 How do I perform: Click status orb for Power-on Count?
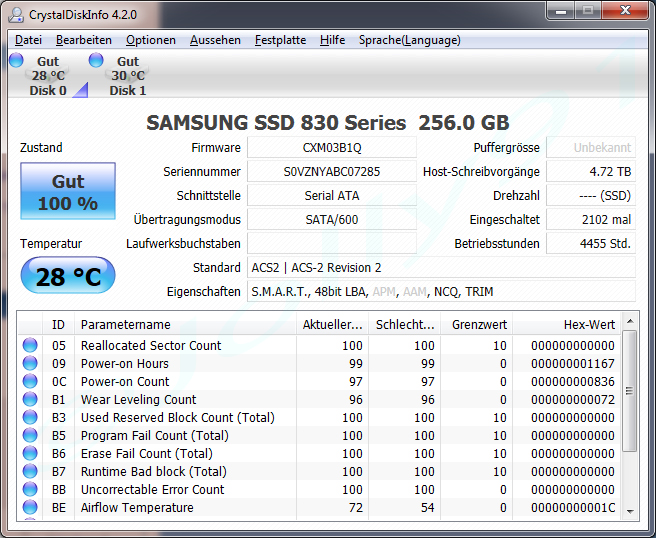30,381
